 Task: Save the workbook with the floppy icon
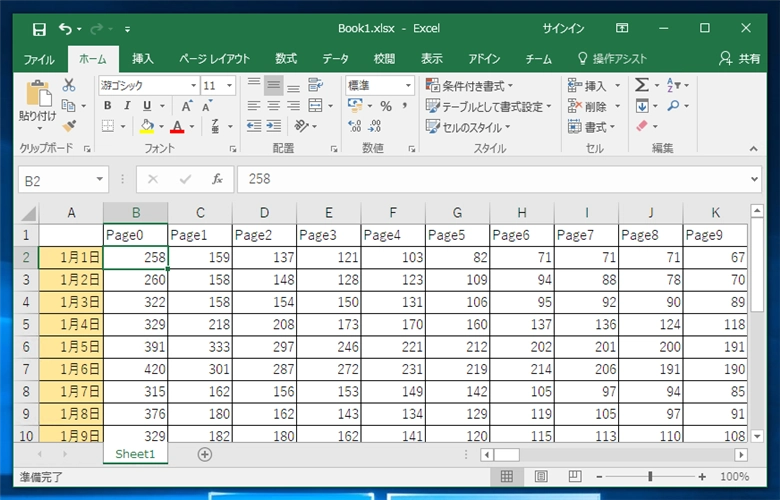pyautogui.click(x=39, y=29)
